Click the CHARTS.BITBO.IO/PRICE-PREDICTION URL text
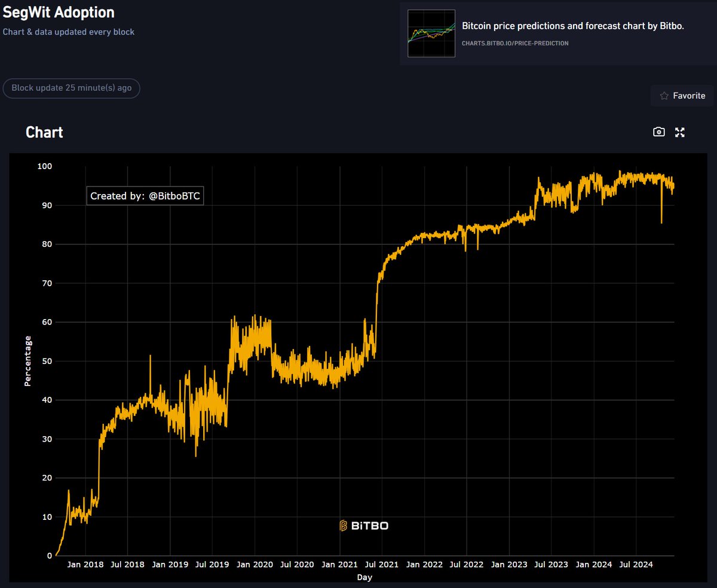Screen dimensions: 717x588 [x=515, y=43]
